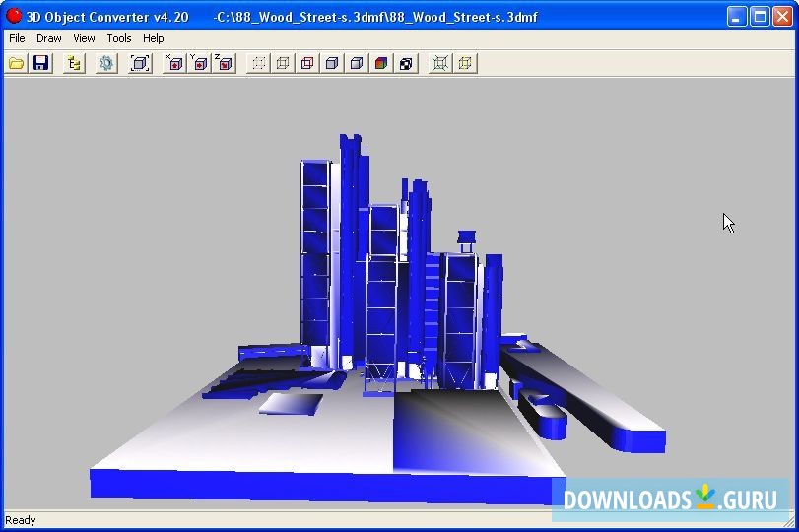This screenshot has width=799, height=532.
Task: Select the X axis view cube icon
Action: coord(174,63)
